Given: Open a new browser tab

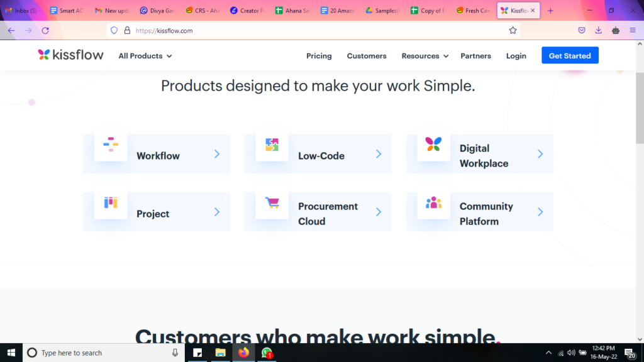Looking at the screenshot, I should (550, 11).
